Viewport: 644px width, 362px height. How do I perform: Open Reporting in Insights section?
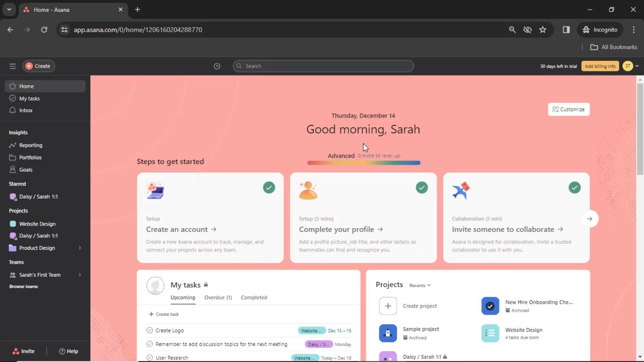point(31,145)
